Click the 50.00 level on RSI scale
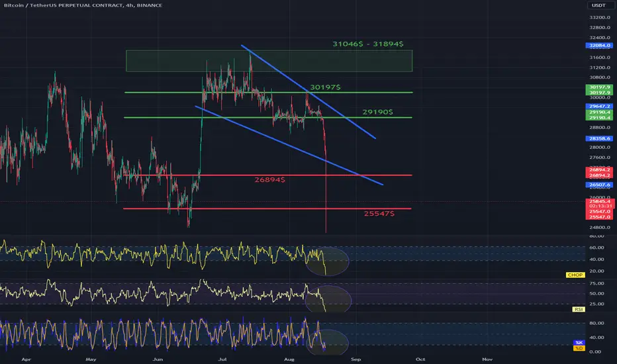The height and width of the screenshot is (364, 617). [x=597, y=294]
